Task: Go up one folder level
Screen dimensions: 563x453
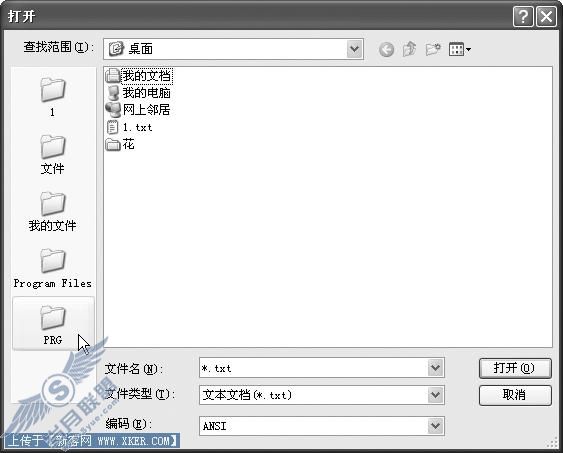Action: point(409,49)
